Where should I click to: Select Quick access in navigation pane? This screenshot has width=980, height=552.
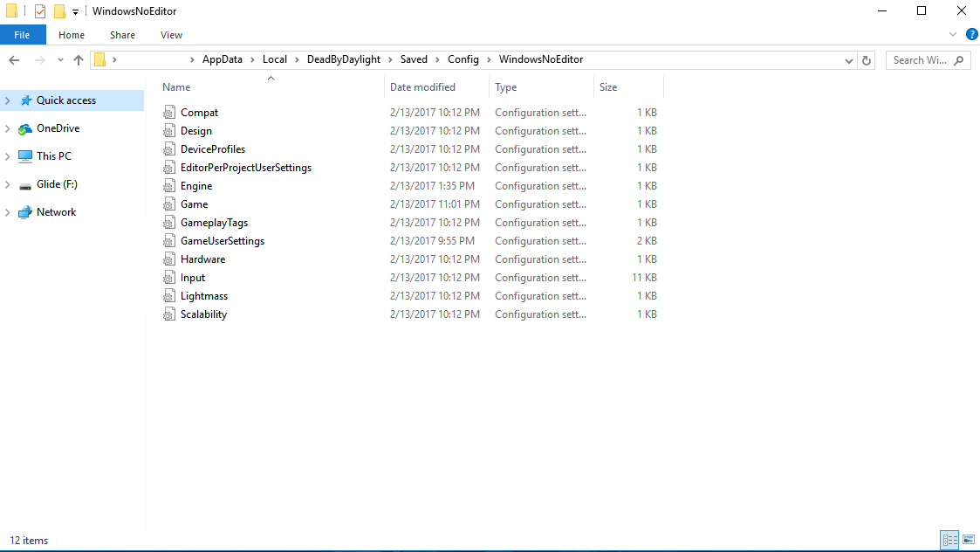coord(66,100)
